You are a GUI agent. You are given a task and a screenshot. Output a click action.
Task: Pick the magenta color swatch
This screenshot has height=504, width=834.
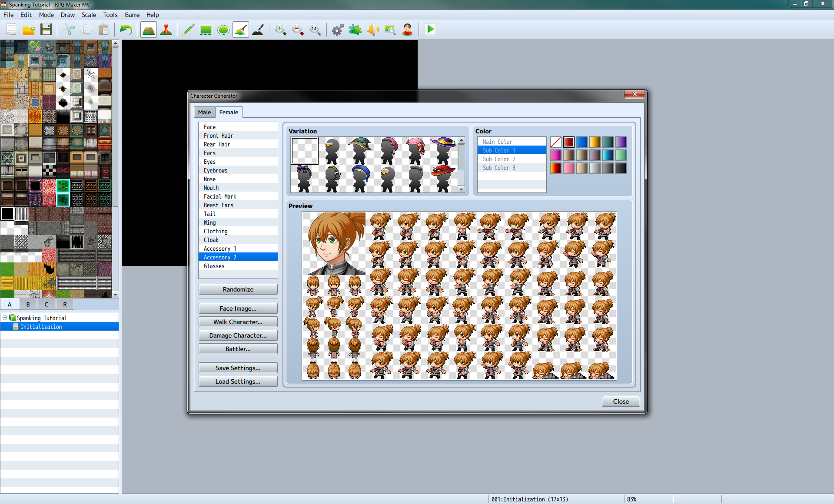click(556, 155)
